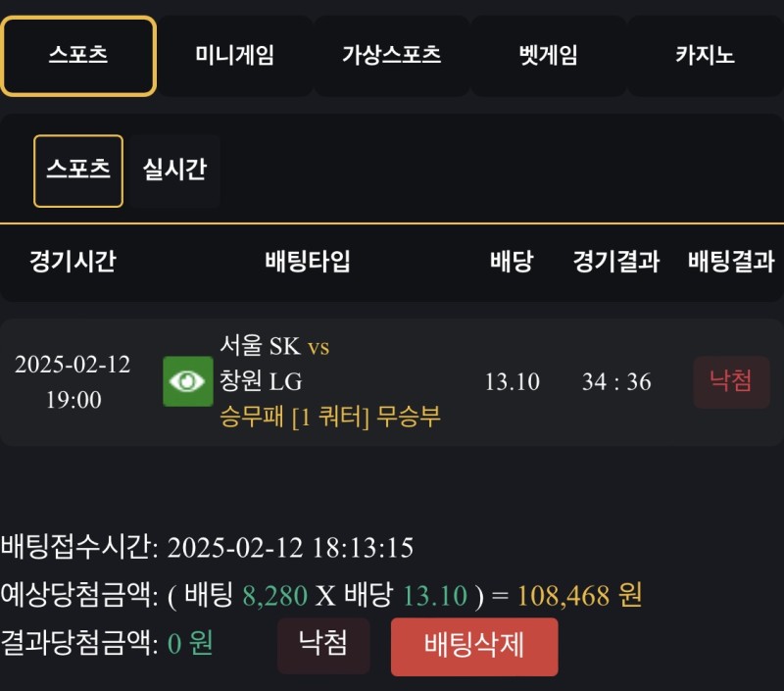This screenshot has width=784, height=691.
Task: Click the 서울 SK team name
Action: tap(261, 346)
